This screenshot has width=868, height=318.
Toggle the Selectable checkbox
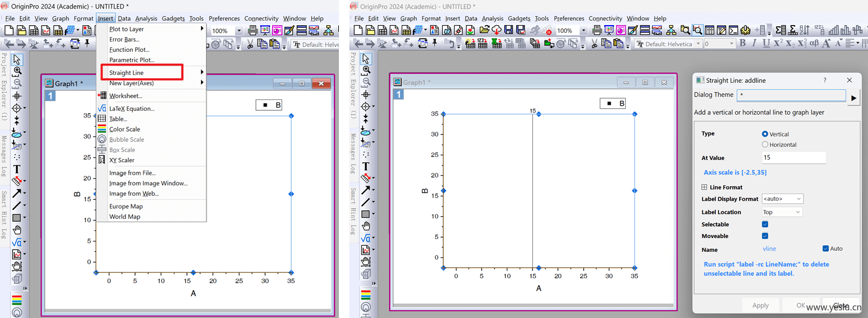point(765,224)
